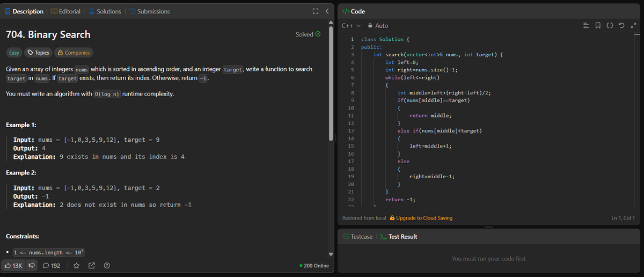Click the 200 Online indicator
644x277 pixels.
pyautogui.click(x=314, y=266)
